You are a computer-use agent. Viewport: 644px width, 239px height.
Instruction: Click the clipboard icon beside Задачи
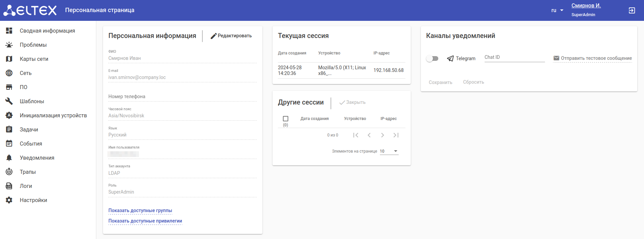(x=9, y=129)
